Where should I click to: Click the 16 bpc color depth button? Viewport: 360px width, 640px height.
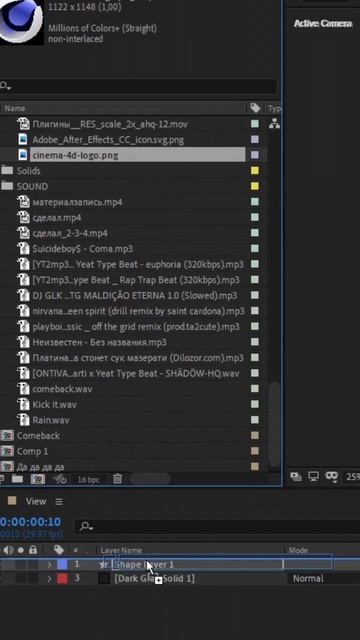pyautogui.click(x=88, y=480)
